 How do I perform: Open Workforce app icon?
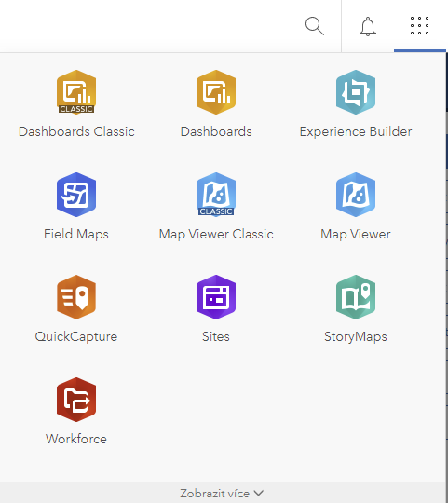[x=76, y=400]
